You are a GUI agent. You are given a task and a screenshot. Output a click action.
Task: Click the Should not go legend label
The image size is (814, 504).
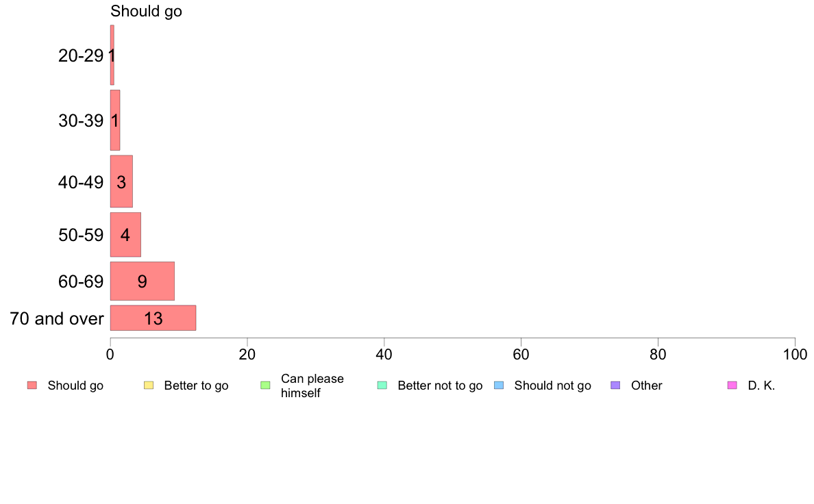tap(553, 386)
